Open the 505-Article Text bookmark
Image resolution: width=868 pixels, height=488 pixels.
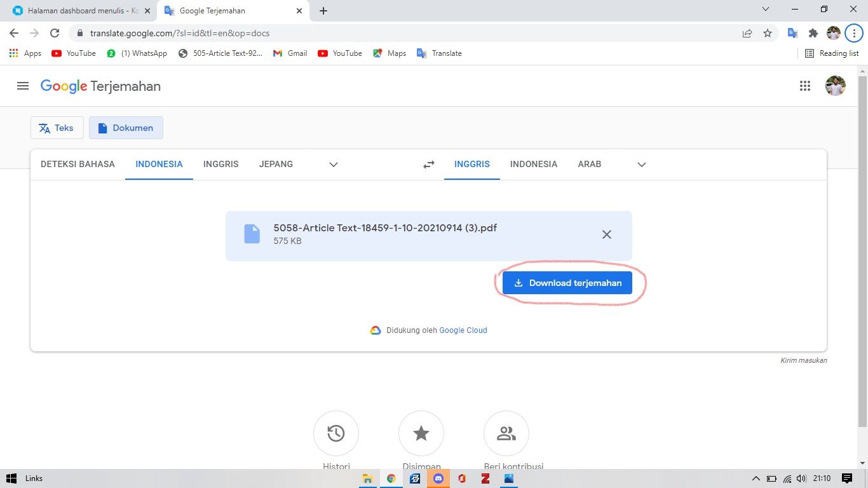pyautogui.click(x=220, y=53)
